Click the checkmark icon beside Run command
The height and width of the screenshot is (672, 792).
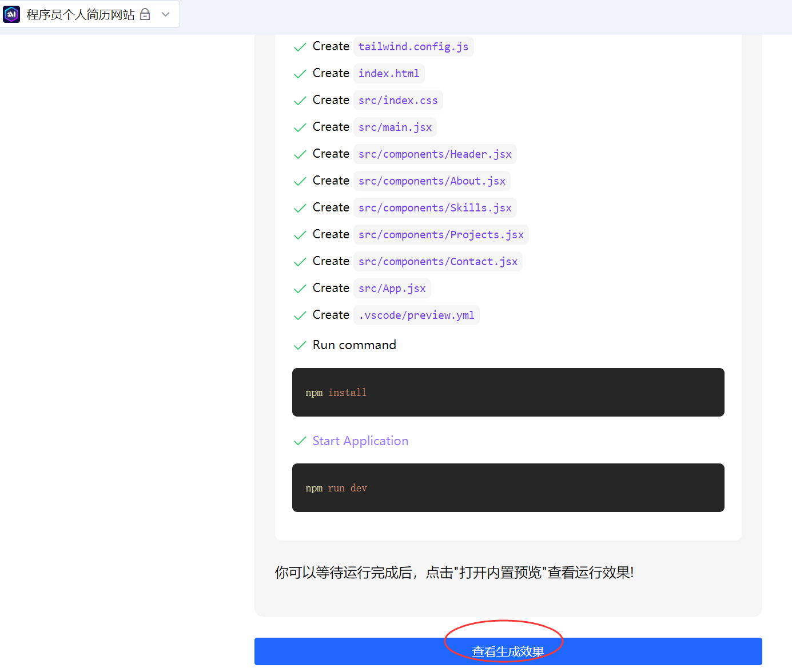click(300, 346)
